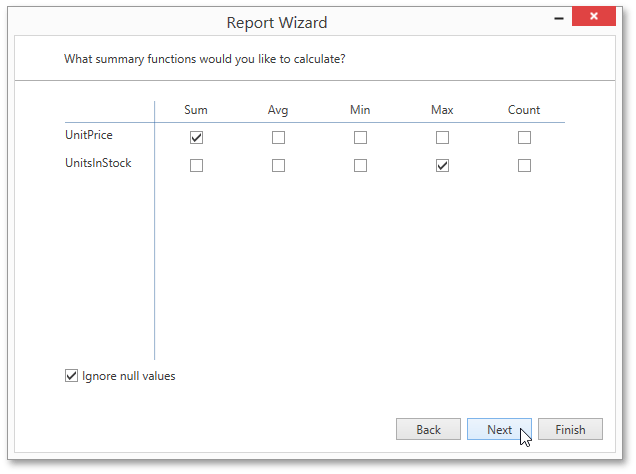636x474 pixels.
Task: Close the Report Wizard dialog
Action: pyautogui.click(x=594, y=16)
